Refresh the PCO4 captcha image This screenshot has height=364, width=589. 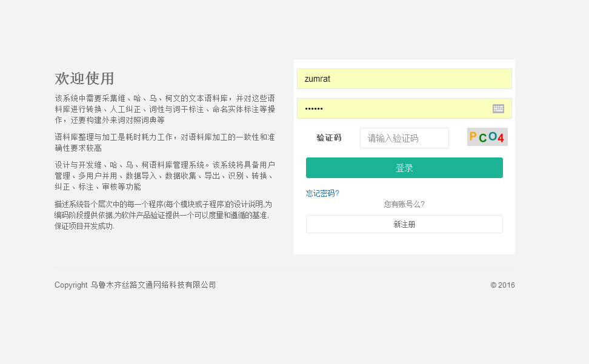[x=487, y=137]
